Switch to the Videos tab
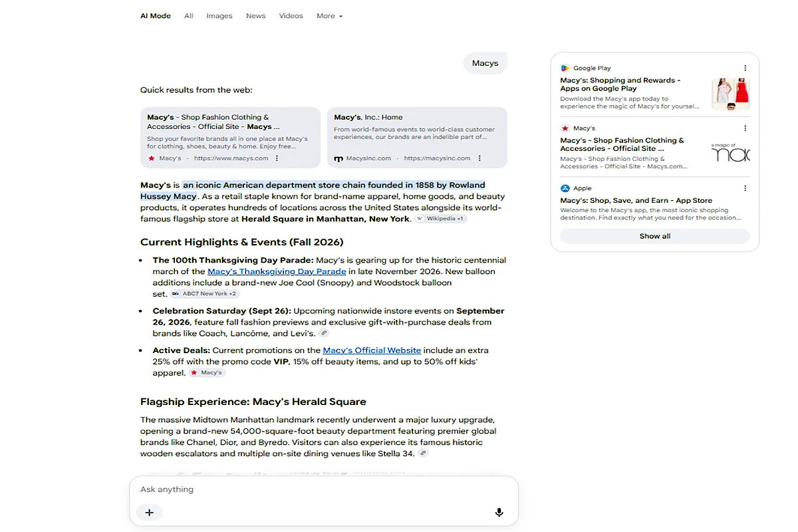Image resolution: width=798 pixels, height=532 pixels. tap(291, 16)
